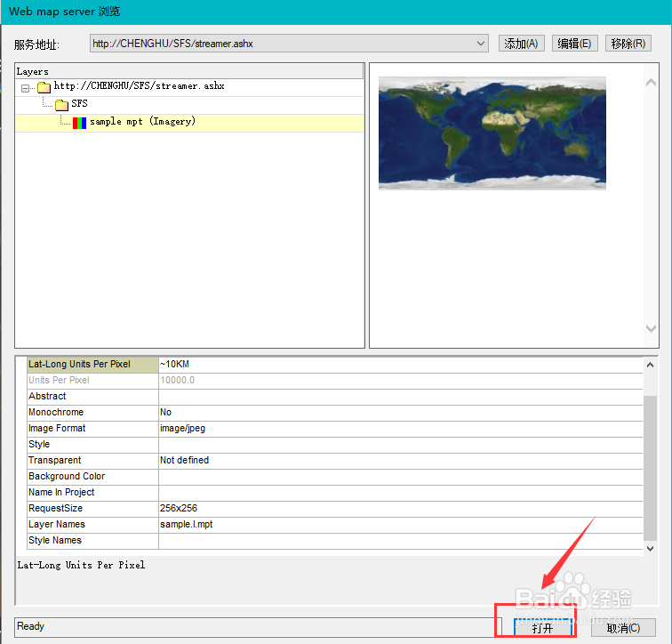Click the preview pane scroll up arrow
Screen dimensions: 672x644
pos(651,83)
